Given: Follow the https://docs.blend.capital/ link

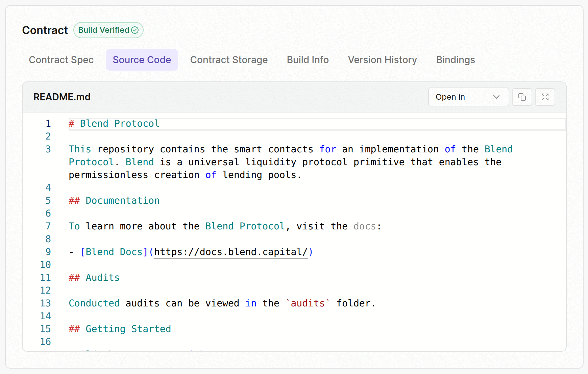Looking at the screenshot, I should [x=231, y=252].
